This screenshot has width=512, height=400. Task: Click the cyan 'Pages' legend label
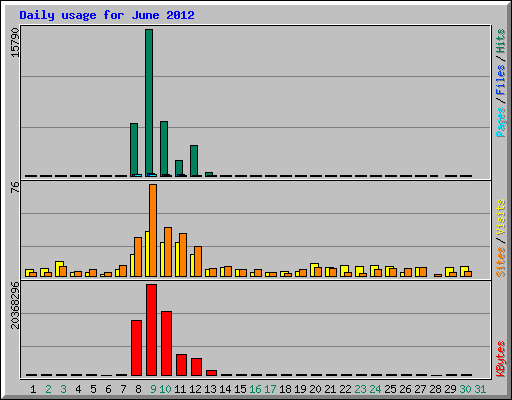tap(501, 122)
